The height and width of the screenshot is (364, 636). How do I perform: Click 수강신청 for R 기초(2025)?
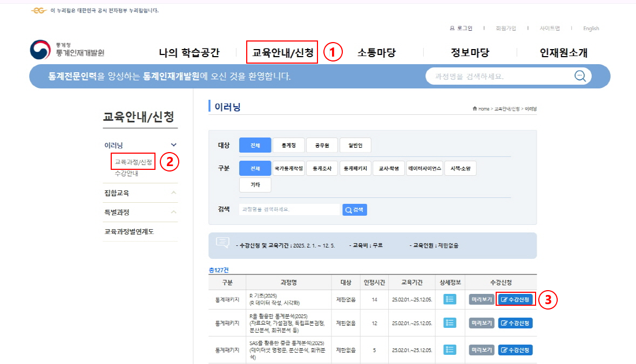click(515, 299)
